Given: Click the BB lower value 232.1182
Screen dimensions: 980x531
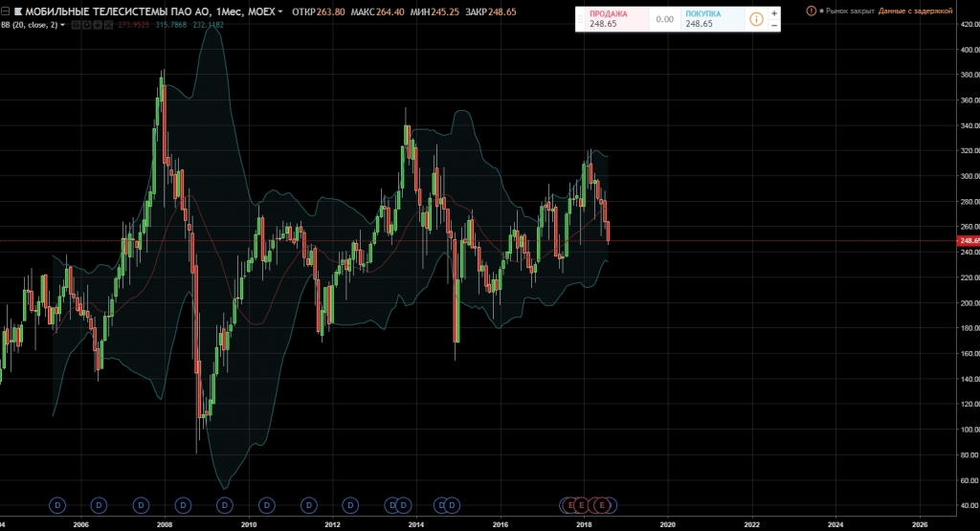Looking at the screenshot, I should (x=208, y=25).
